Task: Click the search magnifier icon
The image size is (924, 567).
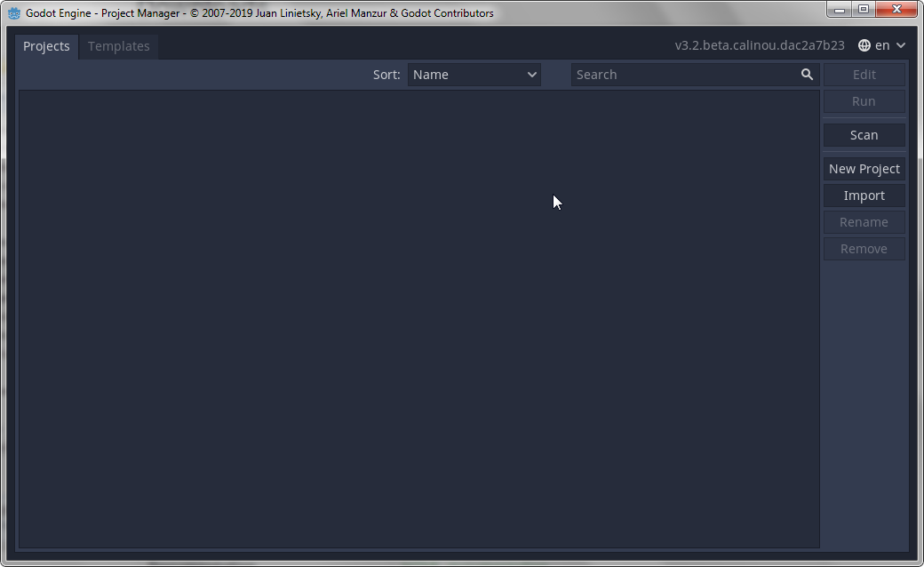Action: click(807, 75)
